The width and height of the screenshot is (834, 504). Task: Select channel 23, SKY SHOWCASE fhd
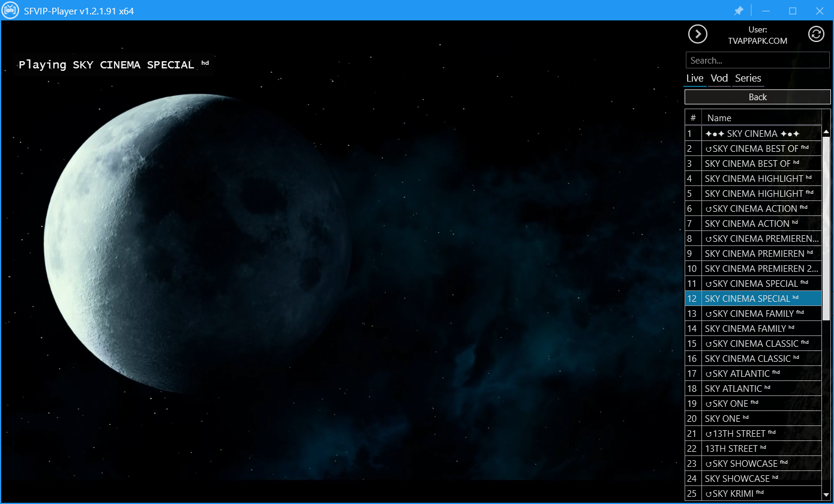coord(754,464)
